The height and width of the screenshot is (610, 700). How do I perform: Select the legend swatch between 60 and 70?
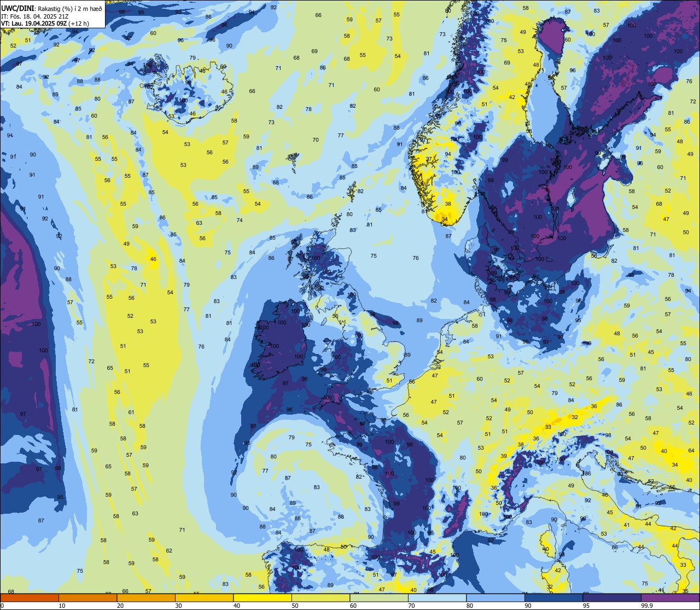379,597
